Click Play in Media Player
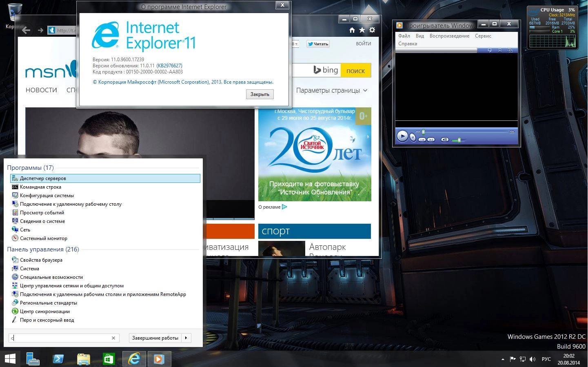Image resolution: width=588 pixels, height=367 pixels. [402, 136]
